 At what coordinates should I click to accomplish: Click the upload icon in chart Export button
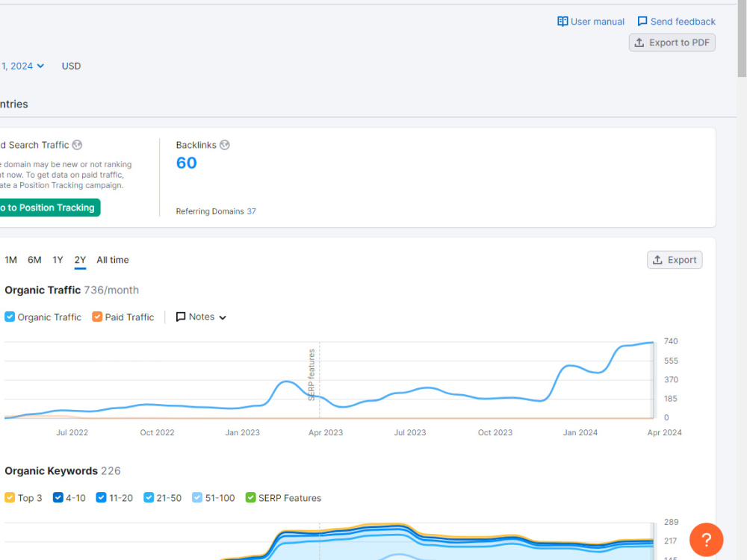[657, 260]
